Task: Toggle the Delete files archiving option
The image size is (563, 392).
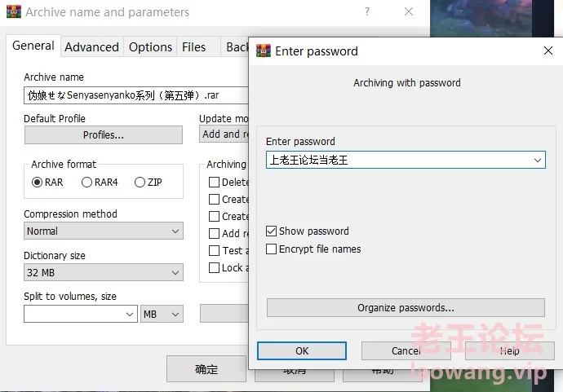Action: coord(214,183)
